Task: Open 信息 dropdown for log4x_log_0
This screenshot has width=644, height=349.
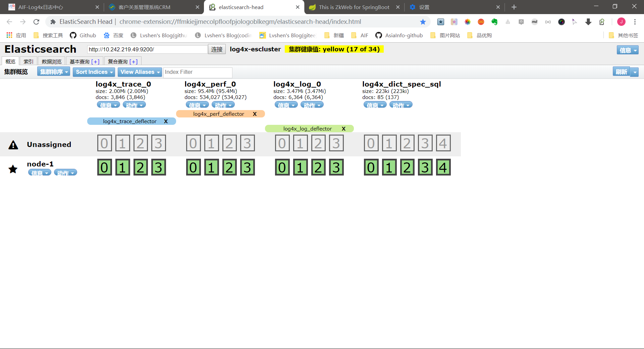Action: coord(286,105)
